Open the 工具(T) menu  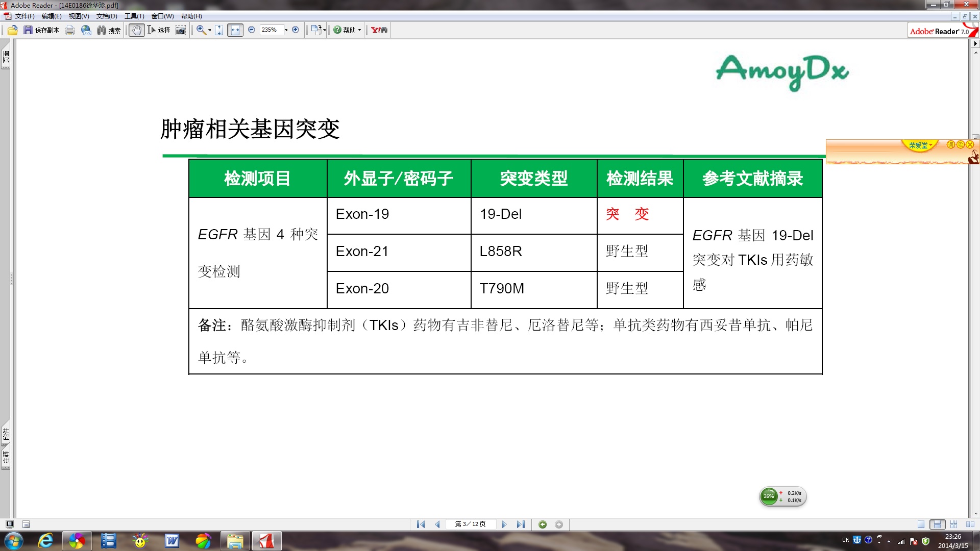point(134,16)
